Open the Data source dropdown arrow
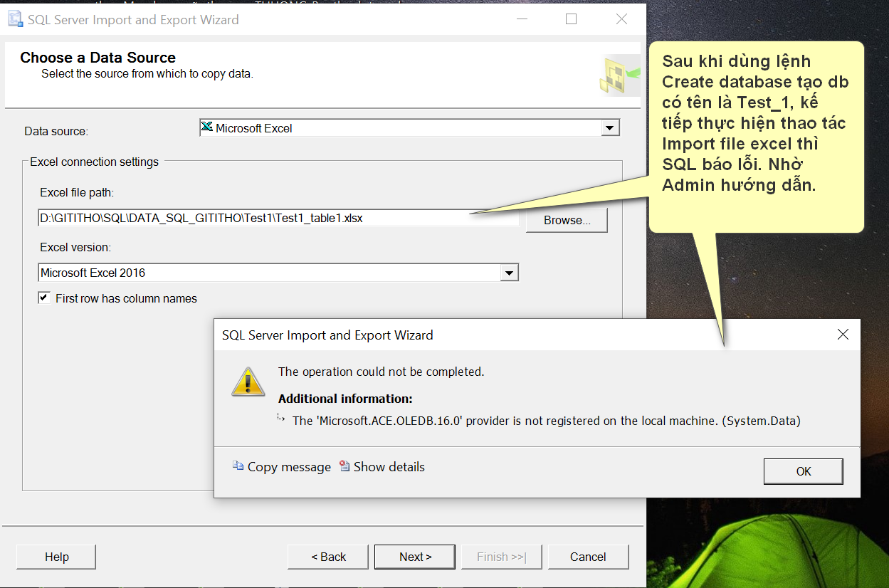The image size is (889, 588). pyautogui.click(x=609, y=128)
